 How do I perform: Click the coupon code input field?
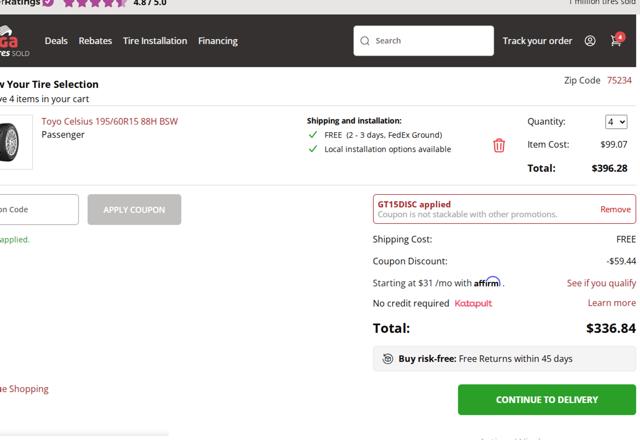click(x=39, y=209)
